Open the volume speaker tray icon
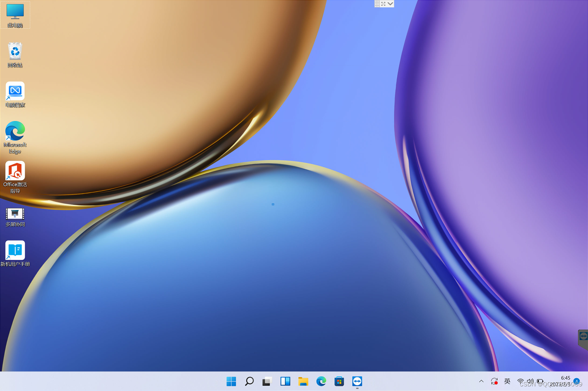Screen dimensions: 588x391 click(x=531, y=381)
